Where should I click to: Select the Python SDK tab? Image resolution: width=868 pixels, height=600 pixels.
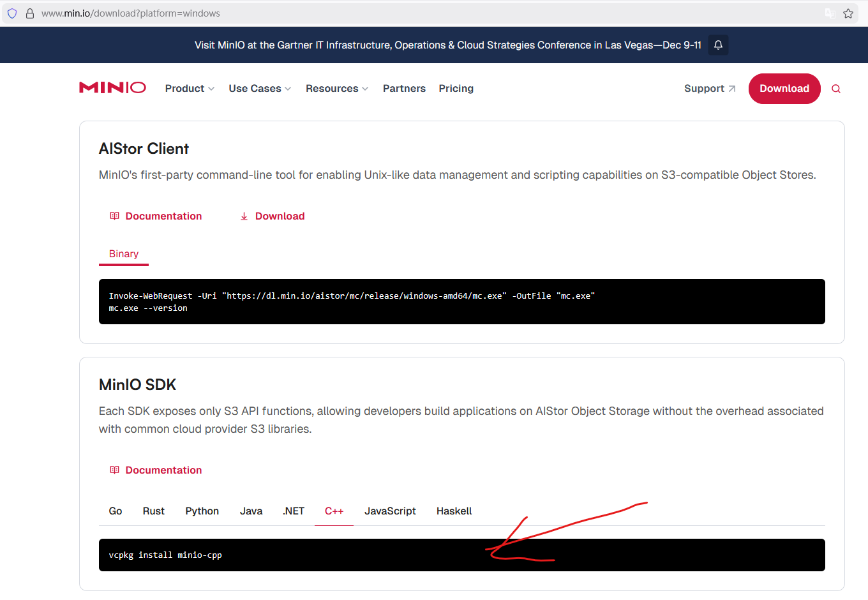click(x=202, y=511)
